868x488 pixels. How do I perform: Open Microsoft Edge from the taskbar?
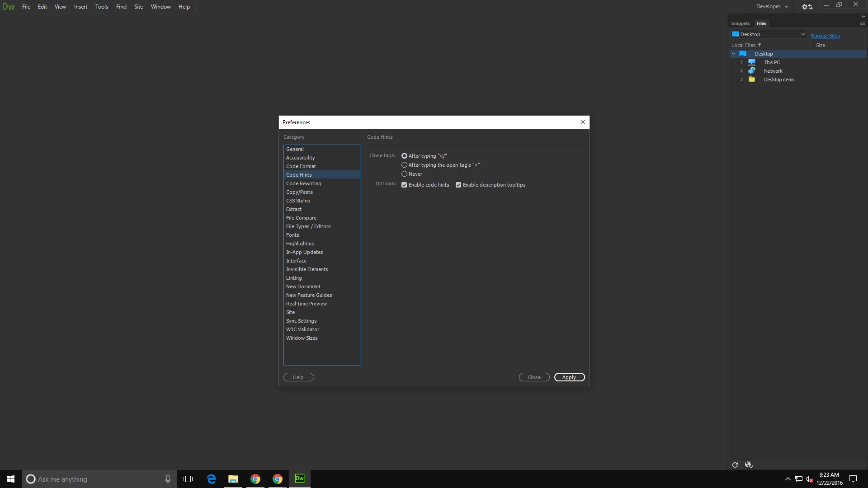[x=211, y=479]
